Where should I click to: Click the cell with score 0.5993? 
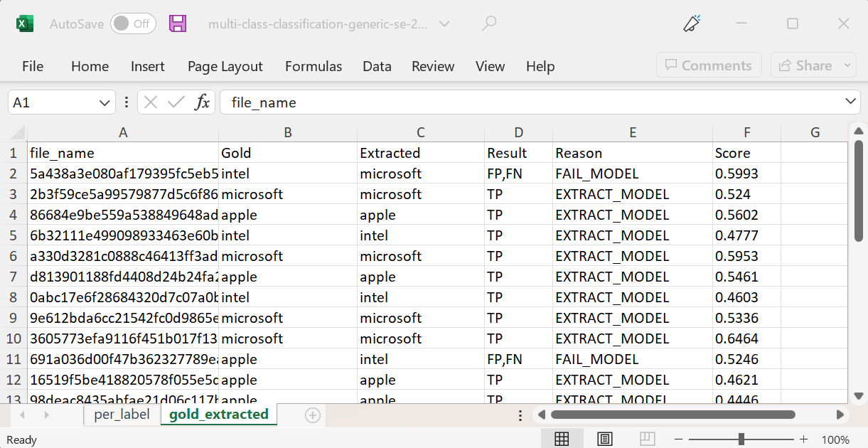(746, 174)
